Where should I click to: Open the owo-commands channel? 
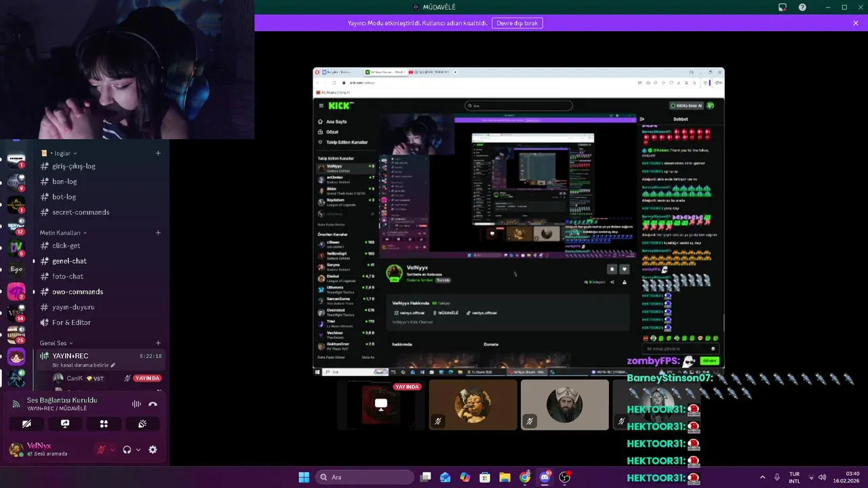(100, 291)
